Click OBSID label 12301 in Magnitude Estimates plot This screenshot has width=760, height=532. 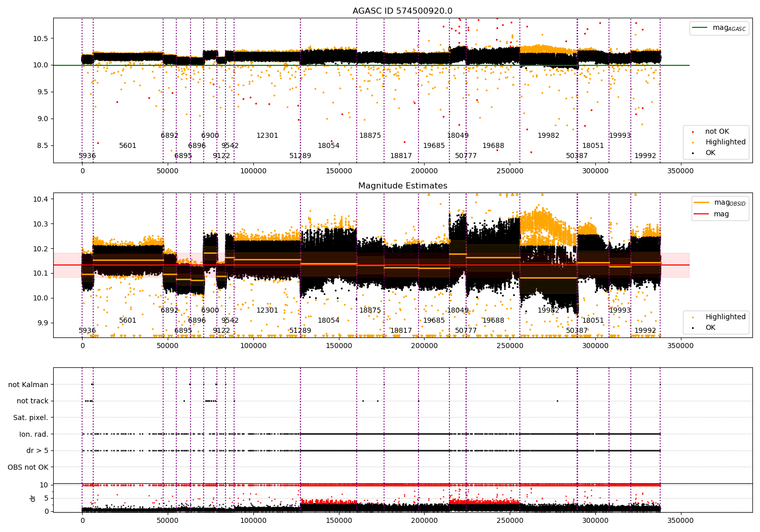tap(267, 311)
